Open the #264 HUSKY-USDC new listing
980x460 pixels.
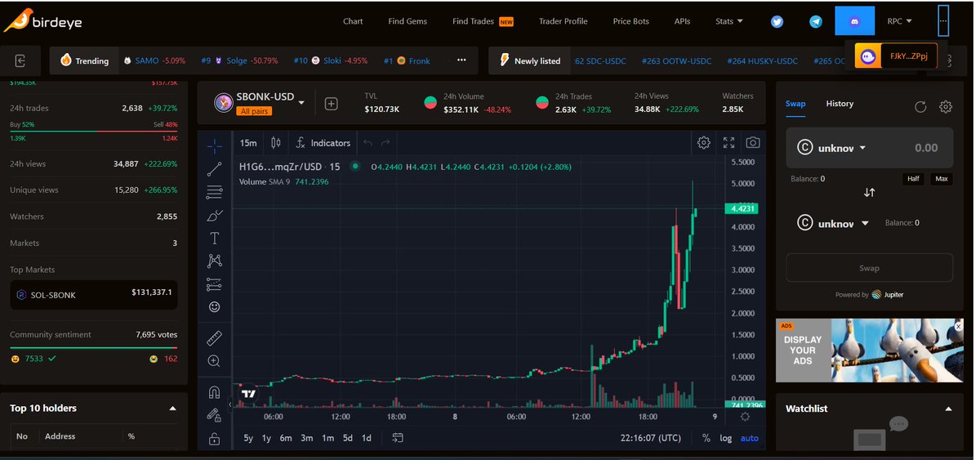pos(762,60)
